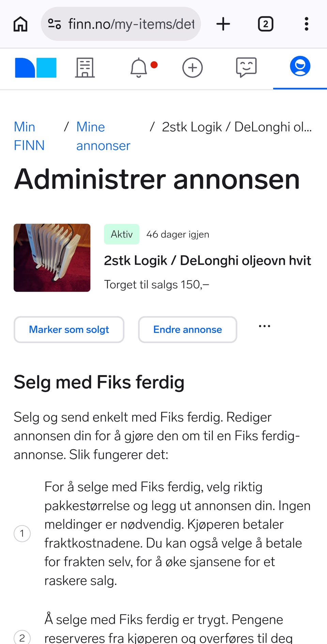Create new ad with circled plus icon
Image resolution: width=327 pixels, height=644 pixels.
[192, 68]
